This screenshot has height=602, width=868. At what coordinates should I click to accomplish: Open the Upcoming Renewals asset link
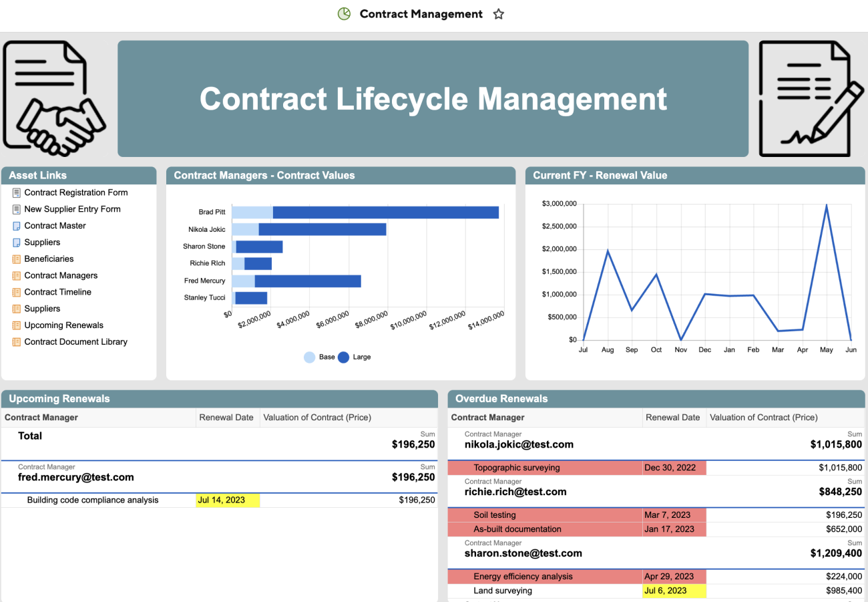(x=63, y=325)
